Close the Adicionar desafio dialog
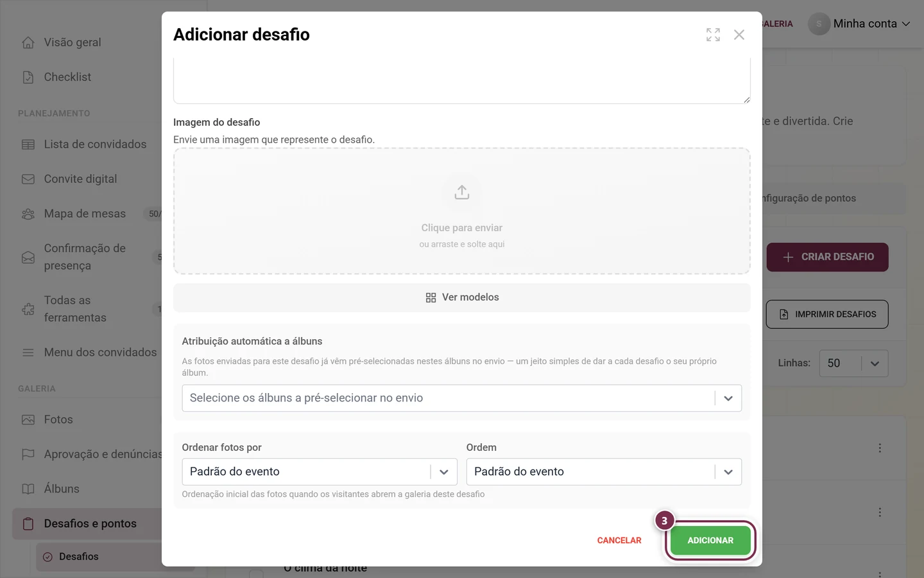The height and width of the screenshot is (578, 924). 739,35
